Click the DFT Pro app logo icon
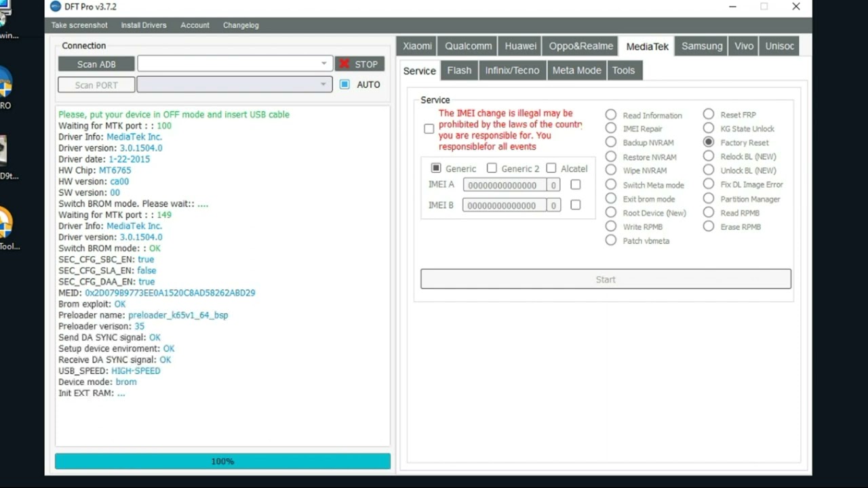This screenshot has height=488, width=868. coord(56,7)
